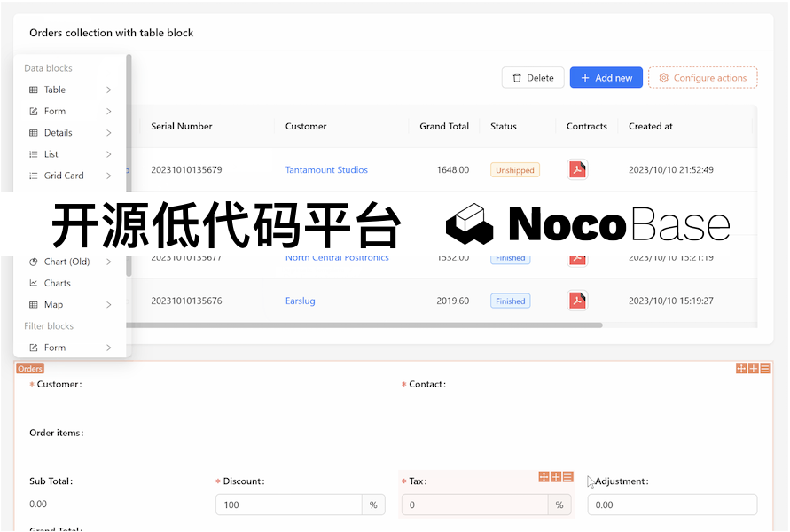The width and height of the screenshot is (790, 532).
Task: Expand the Data blocks Form chevron
Action: point(109,111)
